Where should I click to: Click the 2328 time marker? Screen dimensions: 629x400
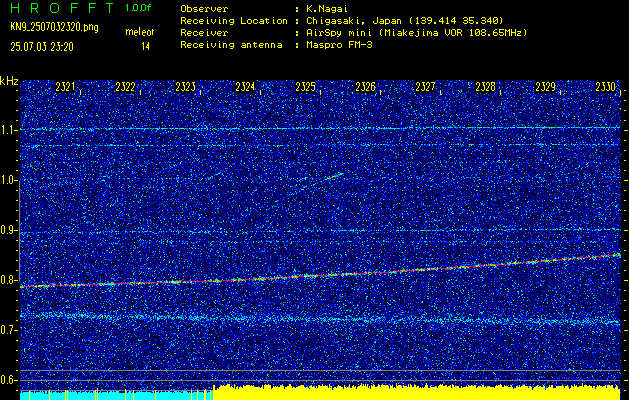click(x=485, y=87)
